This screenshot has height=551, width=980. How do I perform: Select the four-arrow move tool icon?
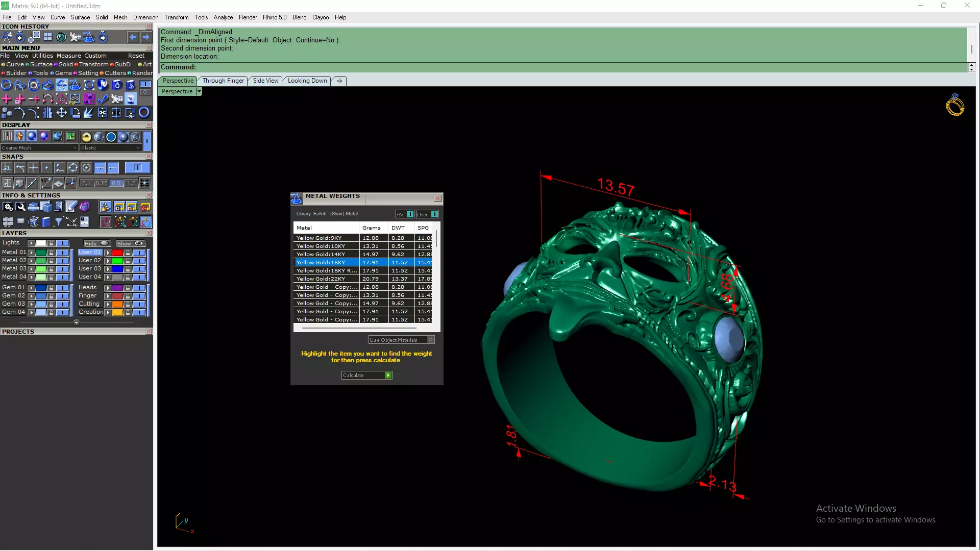[x=61, y=113]
